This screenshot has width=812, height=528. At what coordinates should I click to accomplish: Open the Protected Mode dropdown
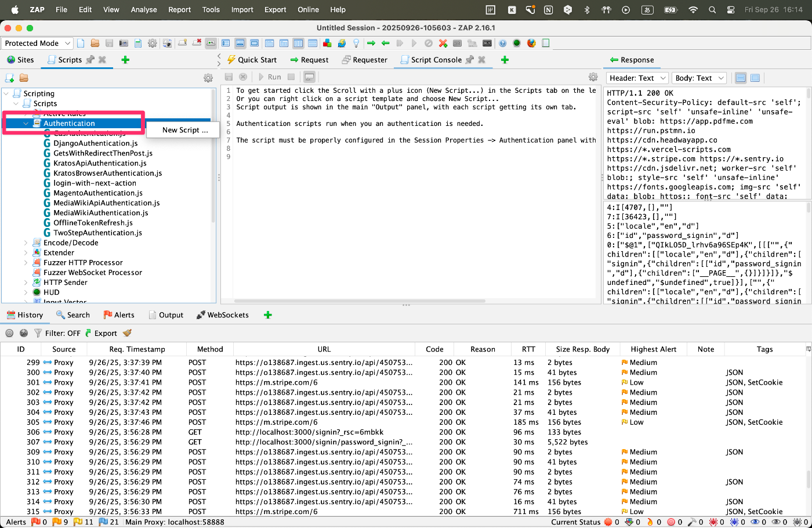point(37,44)
